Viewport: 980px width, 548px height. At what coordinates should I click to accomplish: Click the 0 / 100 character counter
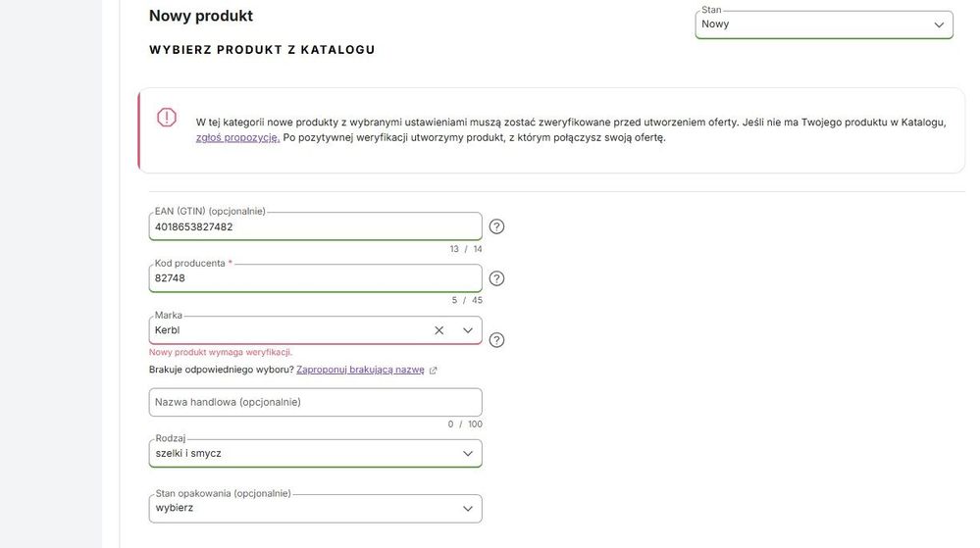tap(465, 424)
